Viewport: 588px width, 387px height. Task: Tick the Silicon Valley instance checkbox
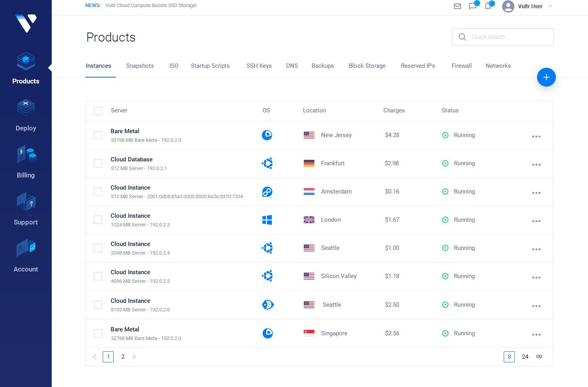[x=98, y=276]
